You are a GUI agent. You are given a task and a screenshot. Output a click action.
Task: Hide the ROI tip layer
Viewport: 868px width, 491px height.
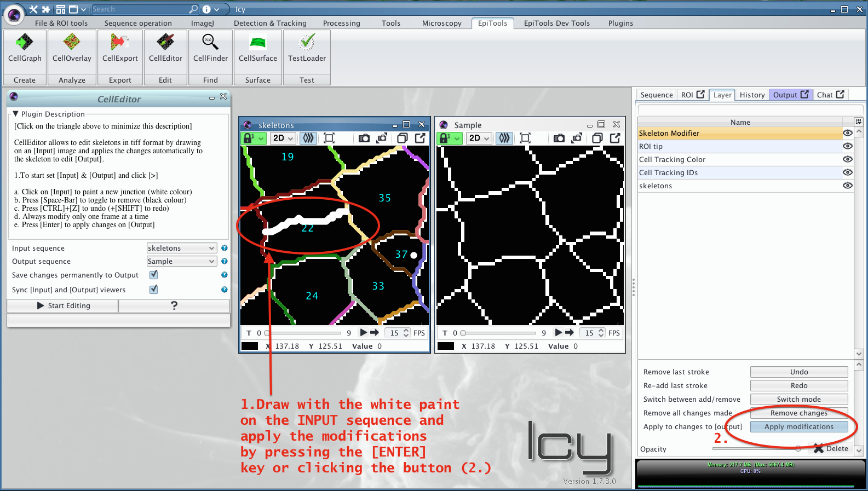pos(847,146)
